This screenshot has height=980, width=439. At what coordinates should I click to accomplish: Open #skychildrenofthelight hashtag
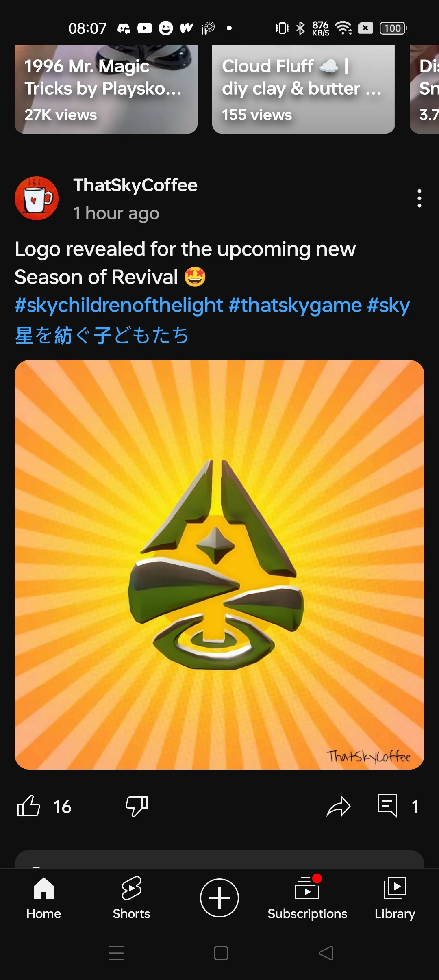(x=119, y=305)
